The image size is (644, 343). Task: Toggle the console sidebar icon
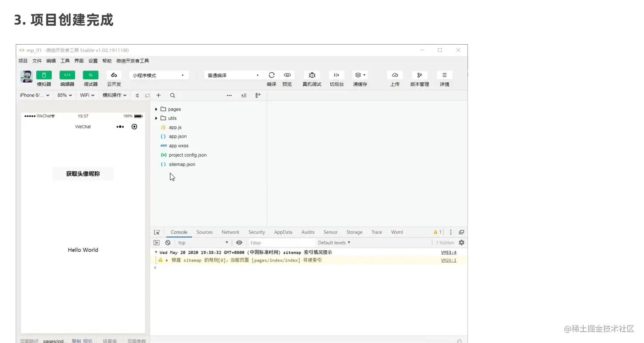click(157, 243)
